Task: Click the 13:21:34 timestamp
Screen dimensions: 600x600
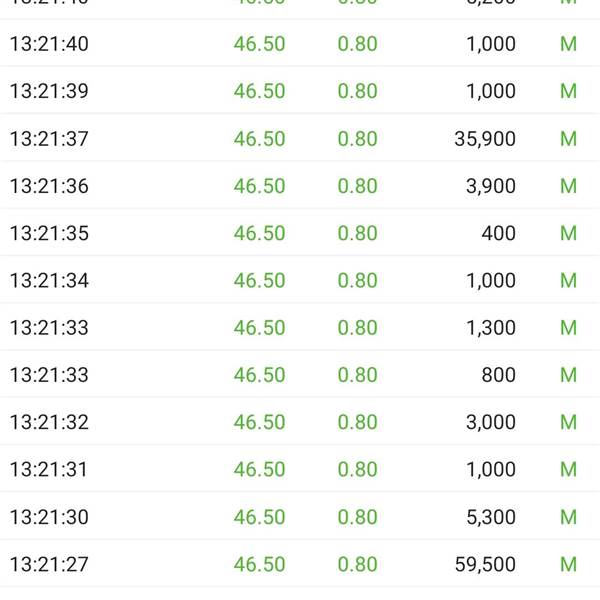Action: 49,281
